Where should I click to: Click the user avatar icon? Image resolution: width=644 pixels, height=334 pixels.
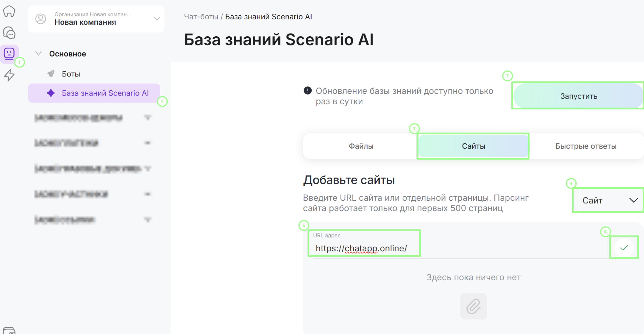[41, 19]
